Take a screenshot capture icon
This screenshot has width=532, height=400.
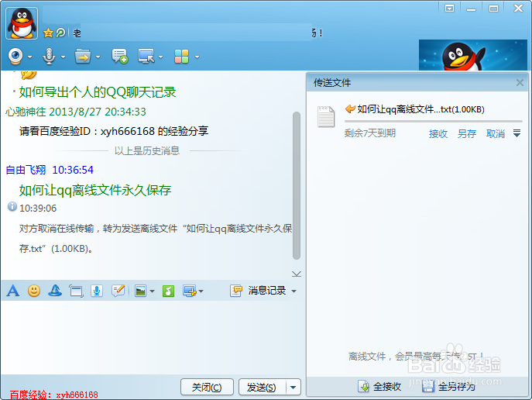(189, 291)
